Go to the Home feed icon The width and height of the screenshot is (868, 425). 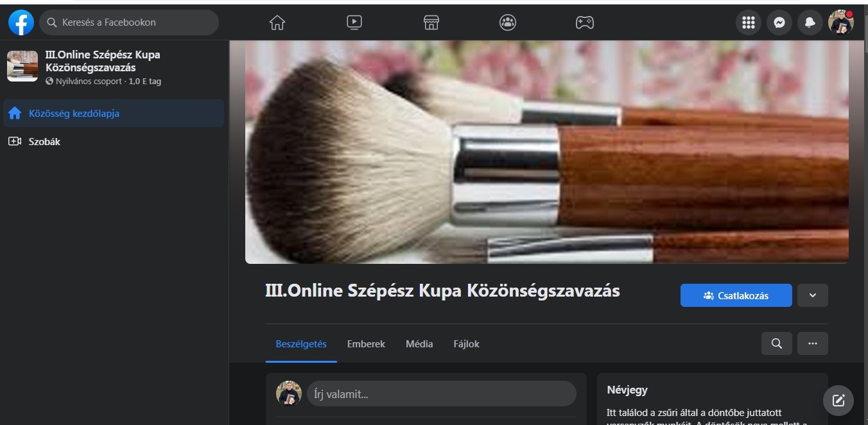pos(277,22)
